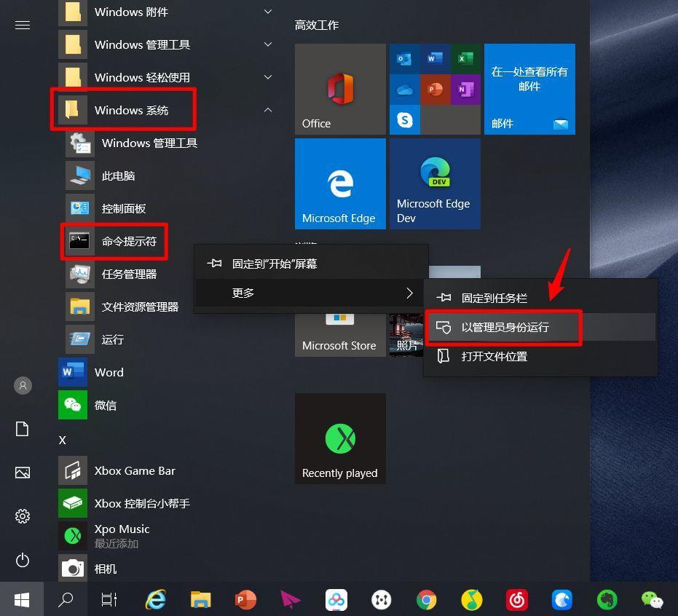Choose 以管理员身份运行 in submenu
678x616 pixels.
coord(540,327)
